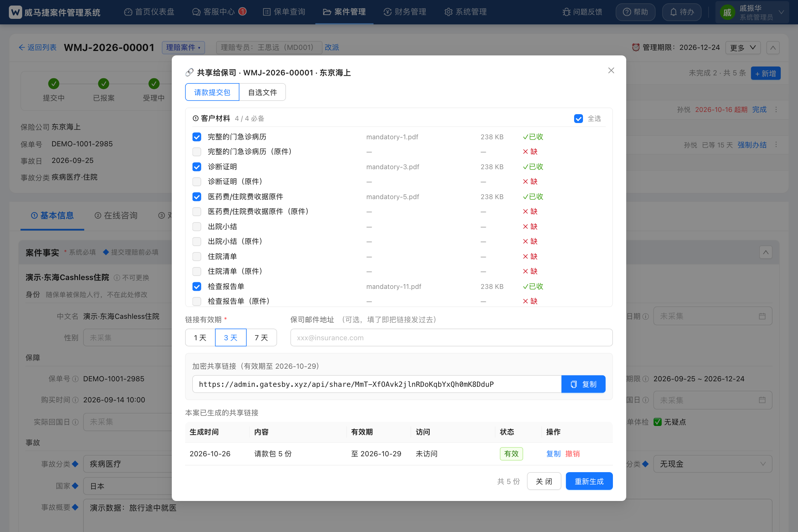This screenshot has height=532, width=798.
Task: Click 重新生成 to regenerate link
Action: point(589,481)
